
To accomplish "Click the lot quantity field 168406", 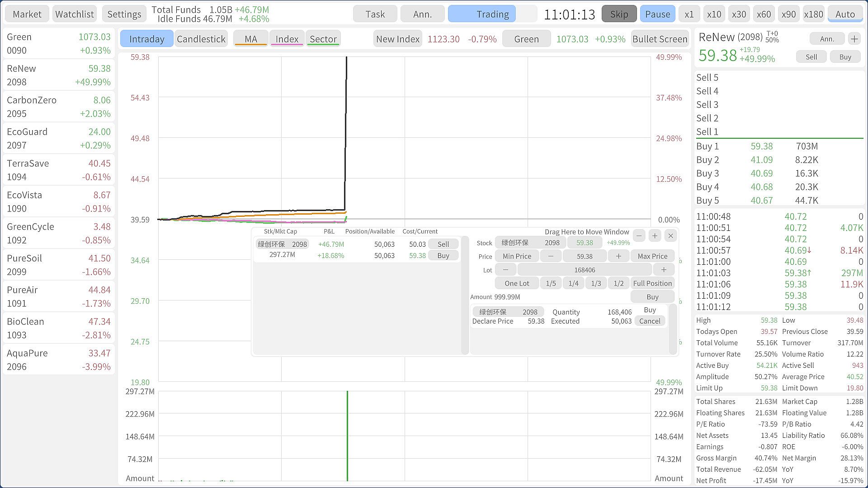I will (x=584, y=270).
